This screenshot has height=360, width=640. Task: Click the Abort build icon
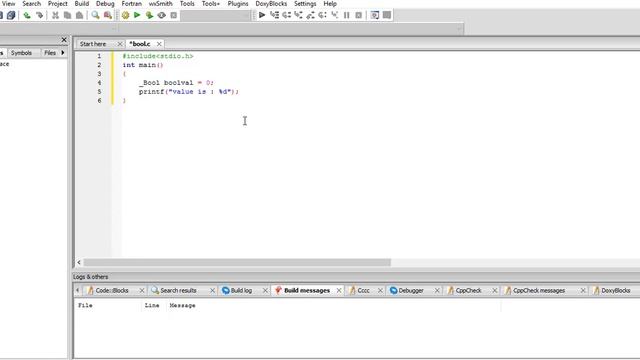tap(173, 15)
